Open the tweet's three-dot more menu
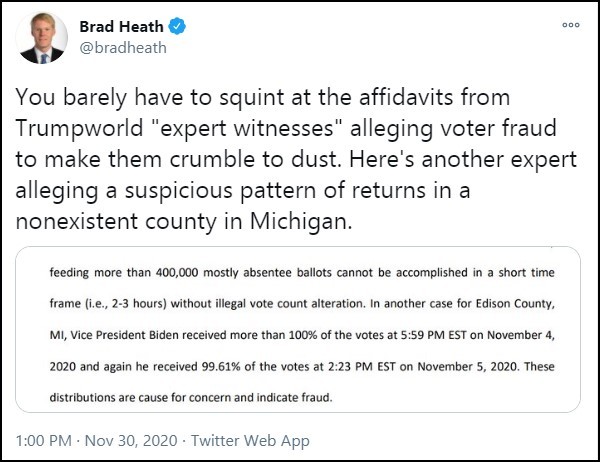The height and width of the screenshot is (462, 600). coord(570,25)
